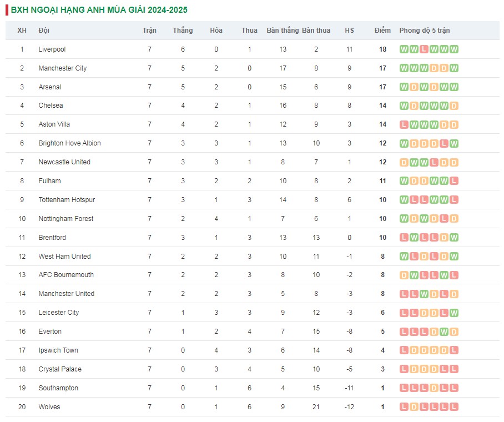Click the Liverpool team name
The height and width of the screenshot is (422, 504).
coord(52,49)
